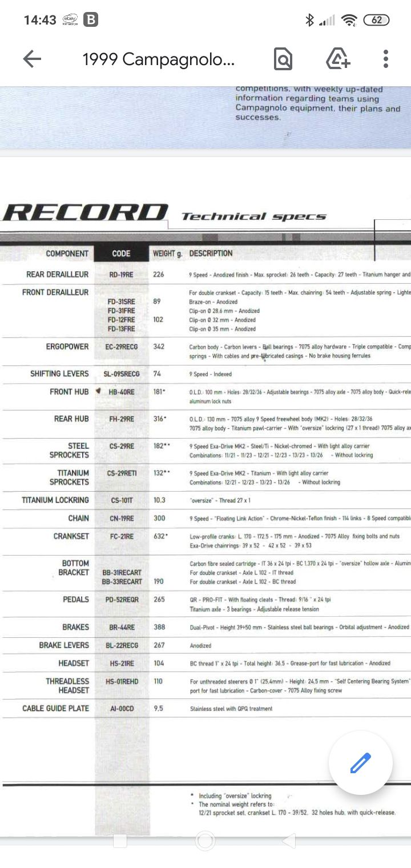This screenshot has height=868, width=411.
Task: Tap the blue pencil edit button
Action: click(x=361, y=762)
